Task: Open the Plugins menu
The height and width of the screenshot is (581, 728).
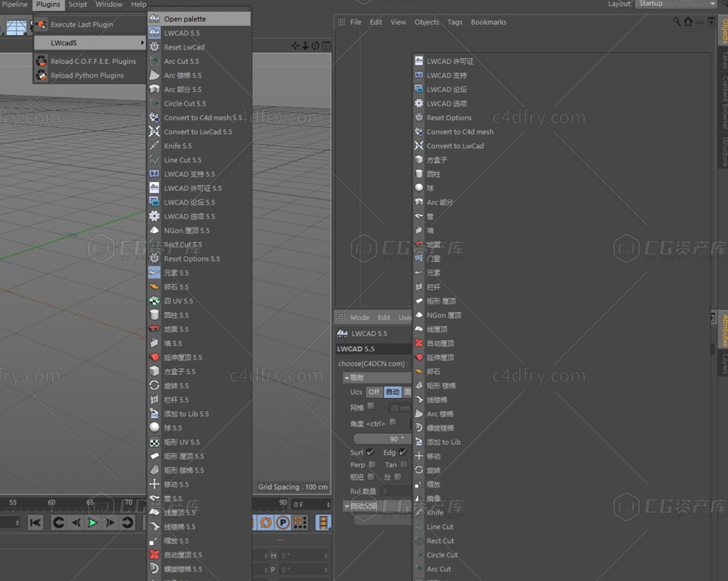Action: point(48,4)
